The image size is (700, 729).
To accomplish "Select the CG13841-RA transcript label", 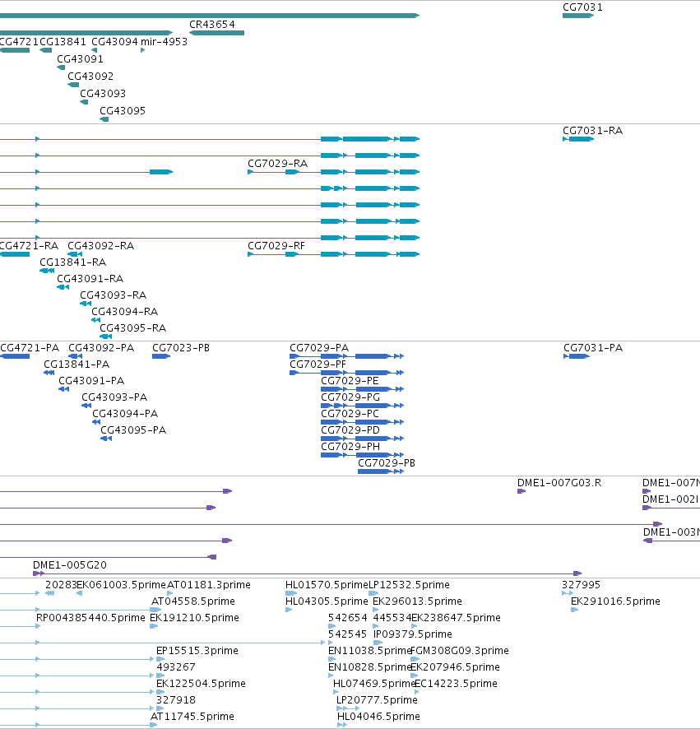I will click(x=73, y=262).
